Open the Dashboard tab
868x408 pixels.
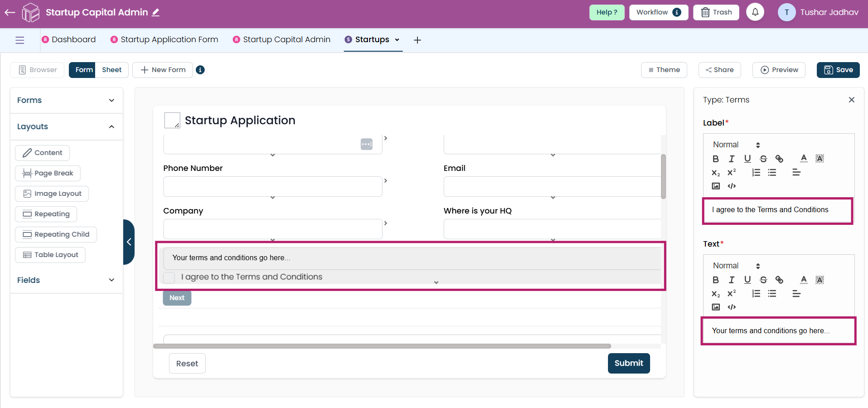69,39
